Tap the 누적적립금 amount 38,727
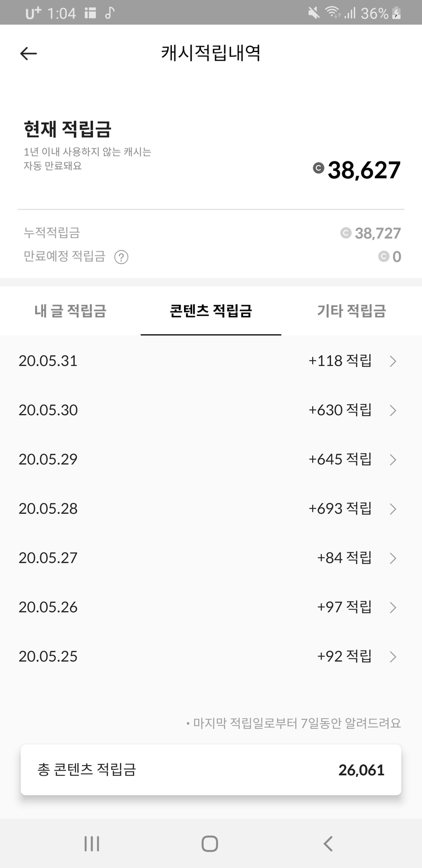The image size is (422, 868). tap(377, 233)
